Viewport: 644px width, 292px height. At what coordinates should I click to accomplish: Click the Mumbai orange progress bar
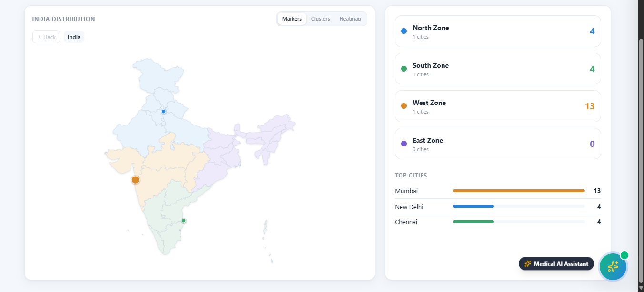pos(519,191)
